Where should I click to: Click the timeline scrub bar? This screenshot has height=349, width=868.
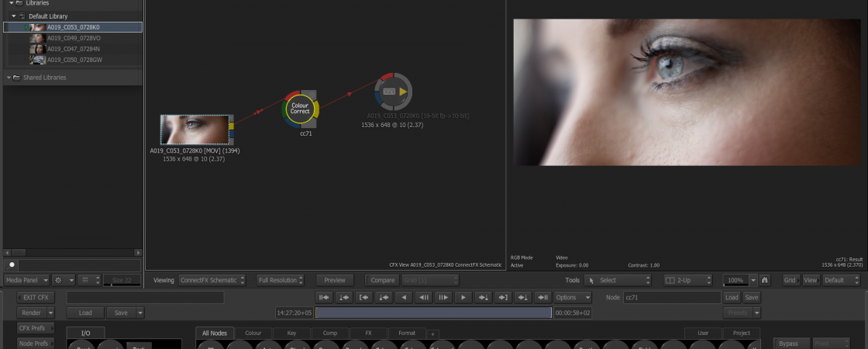point(433,313)
